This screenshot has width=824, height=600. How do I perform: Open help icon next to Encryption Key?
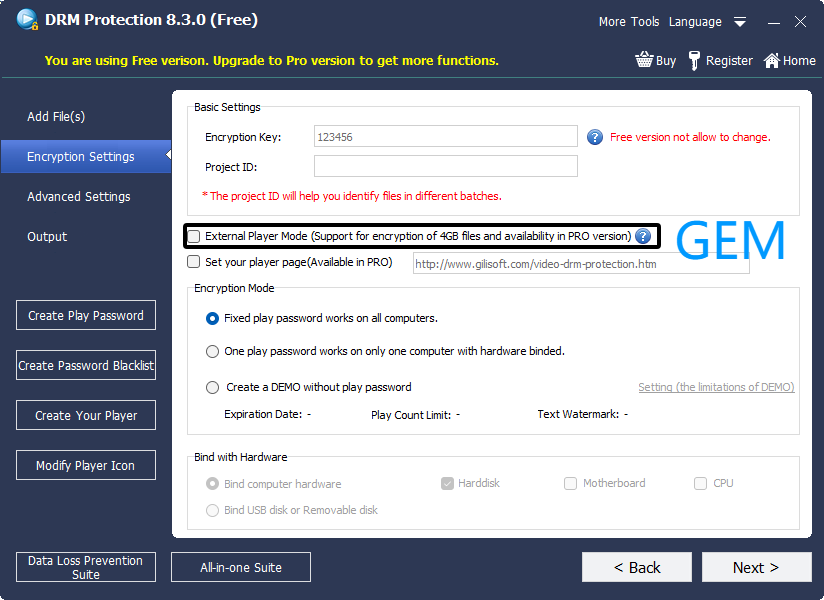tap(594, 137)
